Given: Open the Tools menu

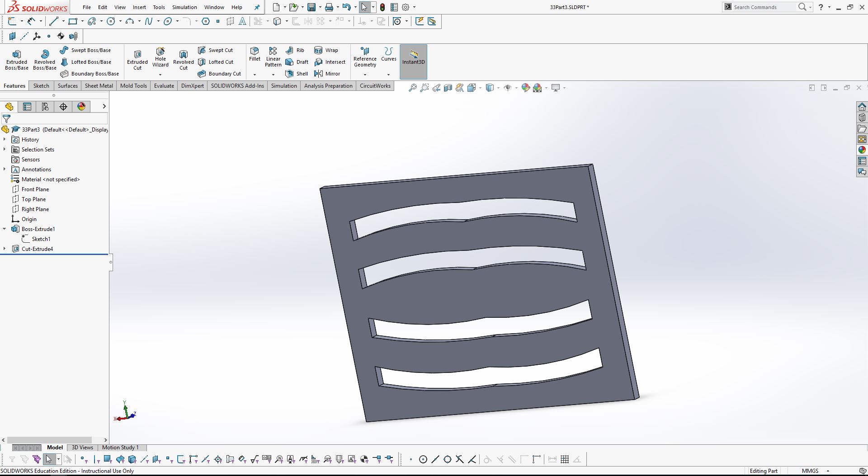Looking at the screenshot, I should tap(159, 7).
